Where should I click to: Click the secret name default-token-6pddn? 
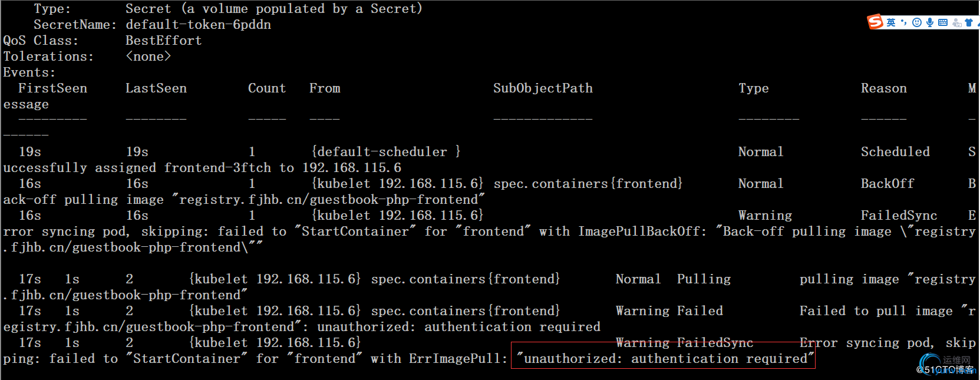click(198, 25)
